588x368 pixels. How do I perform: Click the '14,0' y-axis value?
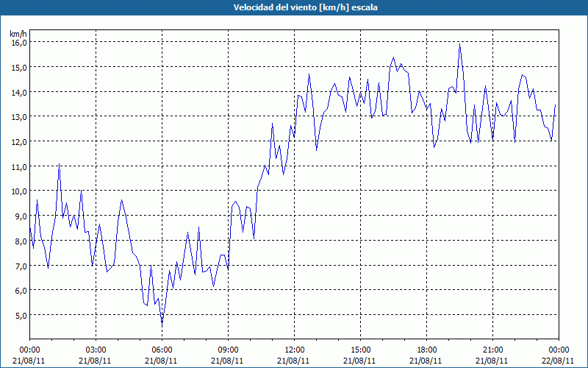click(19, 93)
